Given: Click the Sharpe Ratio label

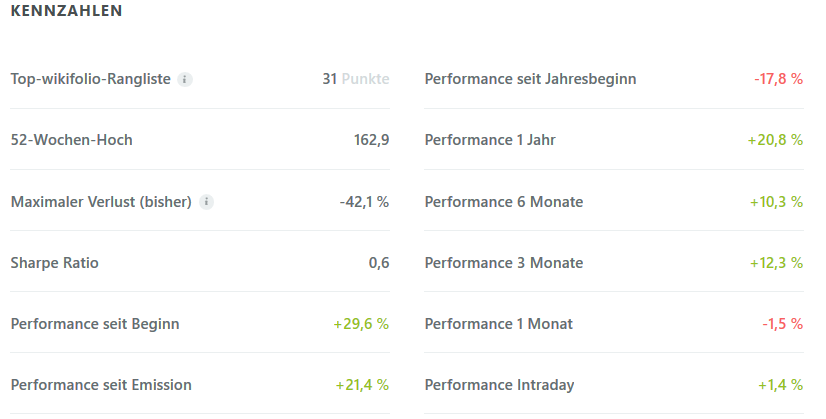Looking at the screenshot, I should click(x=55, y=263).
